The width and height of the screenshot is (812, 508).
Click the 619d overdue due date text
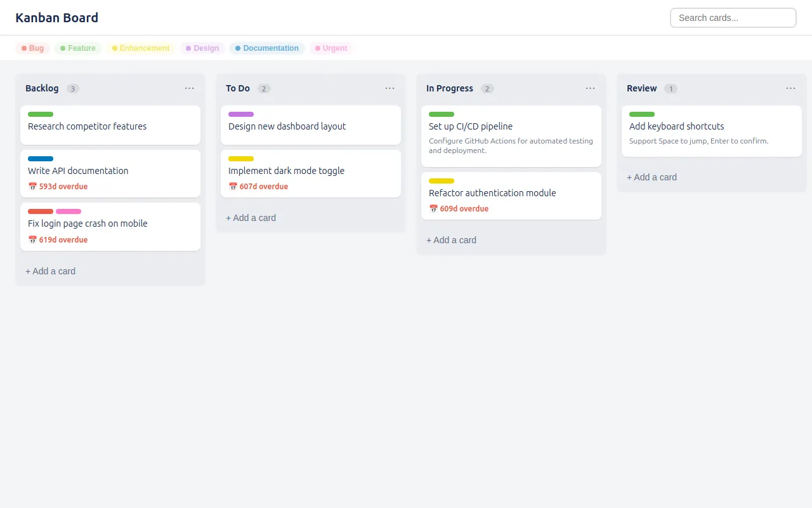pyautogui.click(x=63, y=240)
